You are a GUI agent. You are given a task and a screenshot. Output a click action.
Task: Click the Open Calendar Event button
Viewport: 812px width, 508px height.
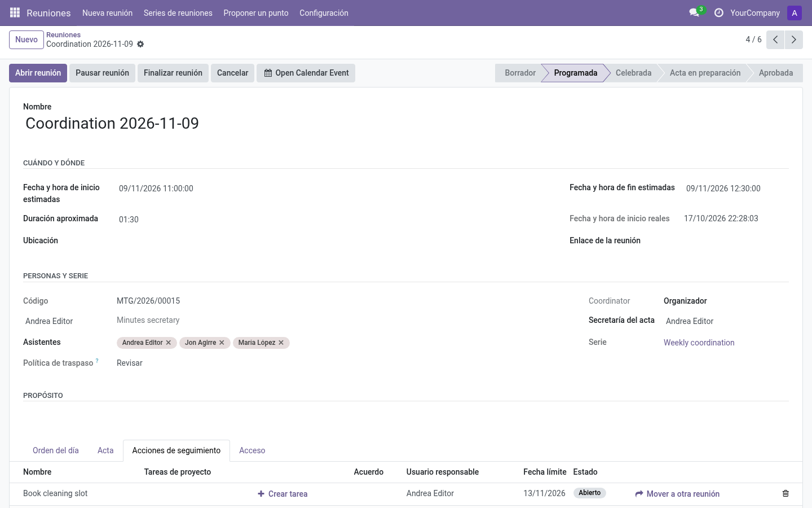pos(306,73)
